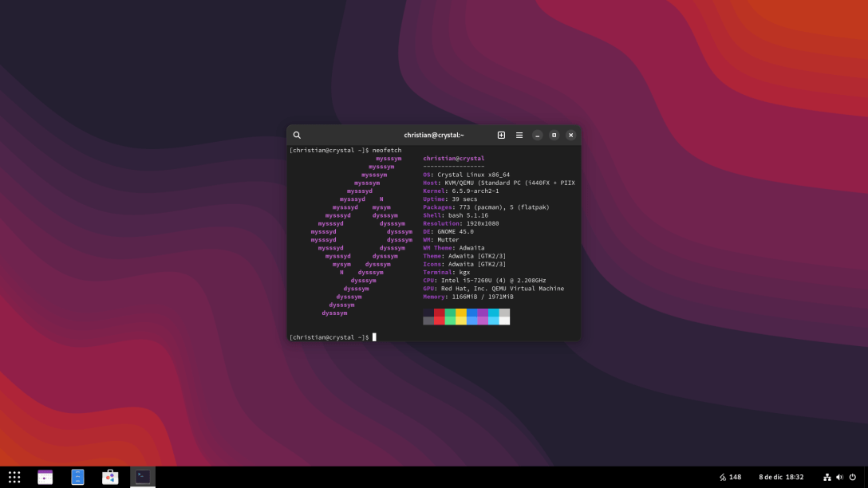Launch the Software store bag icon
This screenshot has height=488, width=868.
[x=110, y=477]
